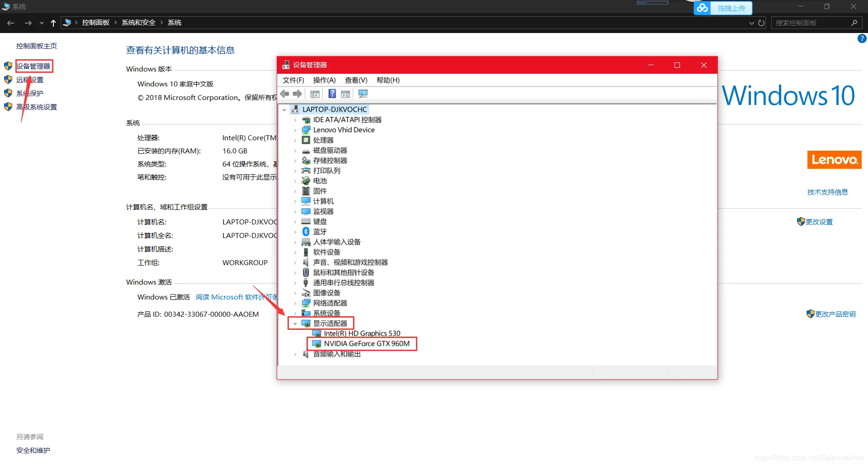Open the 文件(F) menu in Device Manager
868x466 pixels.
pyautogui.click(x=292, y=80)
